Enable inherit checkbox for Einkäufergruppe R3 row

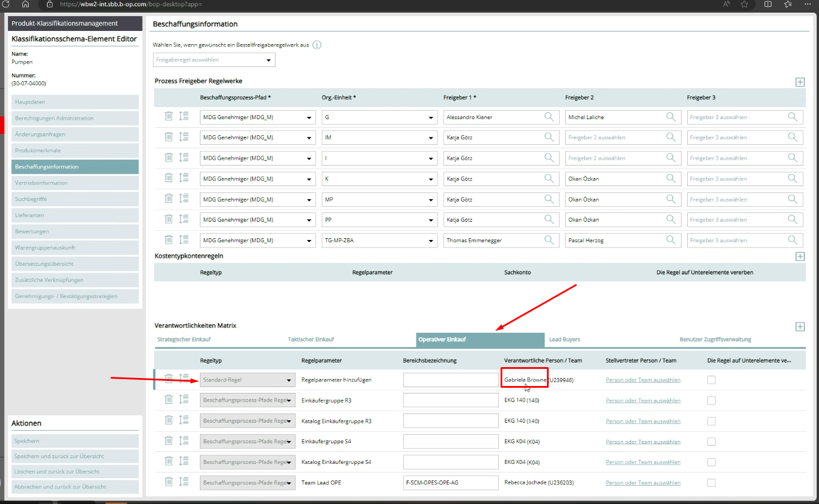[x=711, y=400]
